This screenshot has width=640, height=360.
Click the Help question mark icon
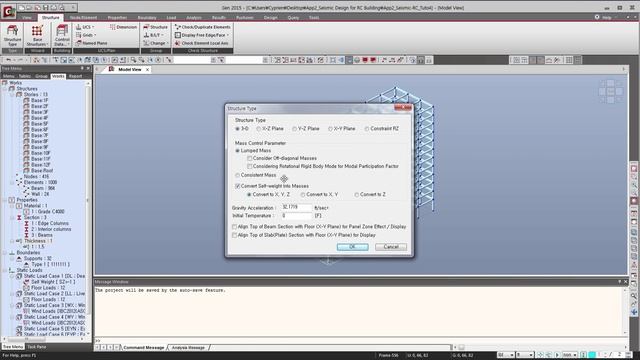point(597,18)
